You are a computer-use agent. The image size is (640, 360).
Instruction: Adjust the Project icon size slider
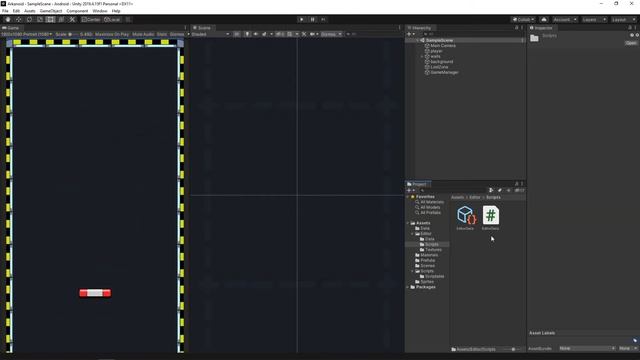tap(513, 349)
